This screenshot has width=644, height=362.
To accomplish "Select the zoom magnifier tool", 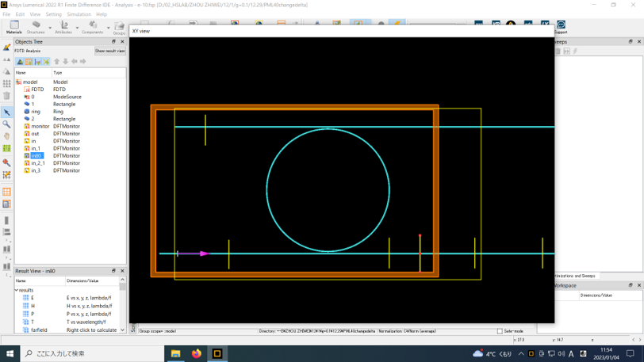I will (x=7, y=124).
